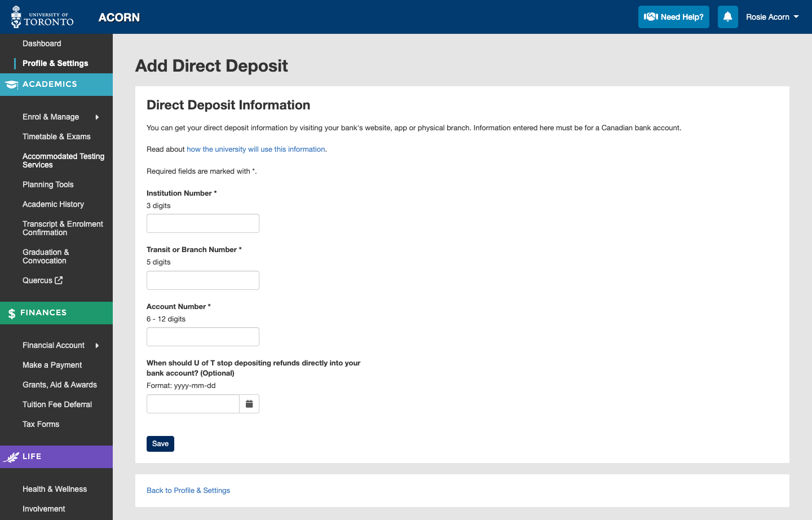812x520 pixels.
Task: Click the '6 - 12 digits' hint text
Action: point(166,319)
